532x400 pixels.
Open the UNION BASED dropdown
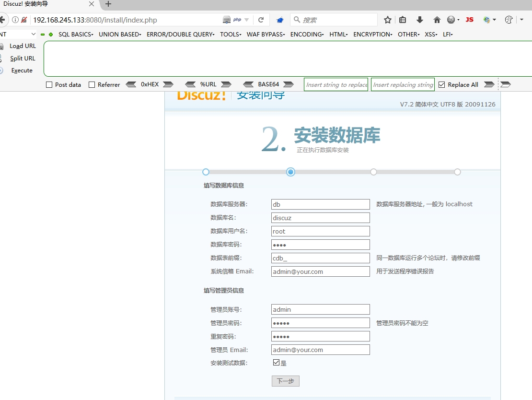120,35
